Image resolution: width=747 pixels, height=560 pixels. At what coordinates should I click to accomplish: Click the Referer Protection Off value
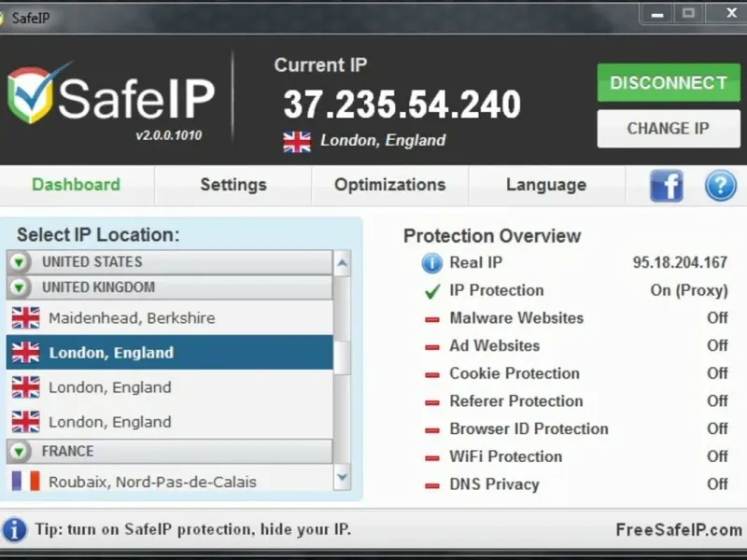pyautogui.click(x=717, y=401)
